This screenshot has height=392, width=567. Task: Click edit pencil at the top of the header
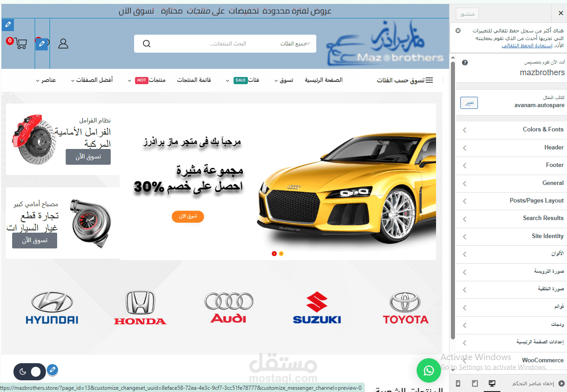click(x=8, y=25)
